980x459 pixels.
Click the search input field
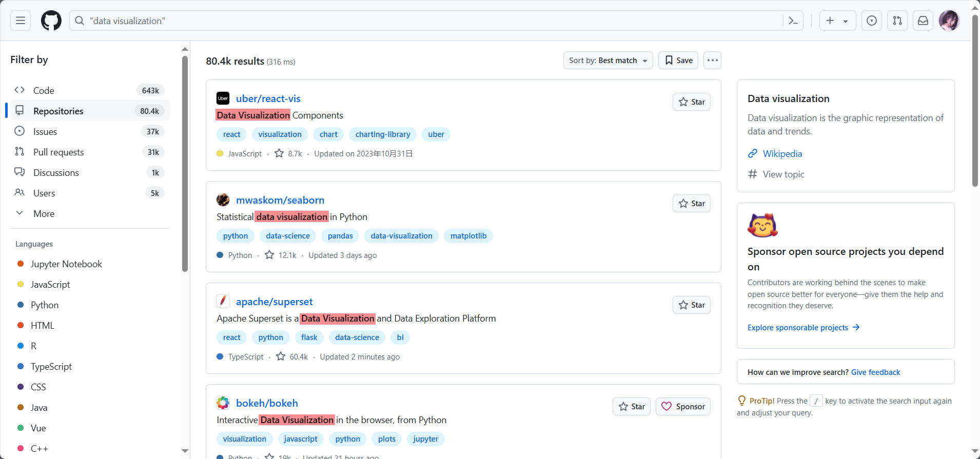[x=431, y=21]
